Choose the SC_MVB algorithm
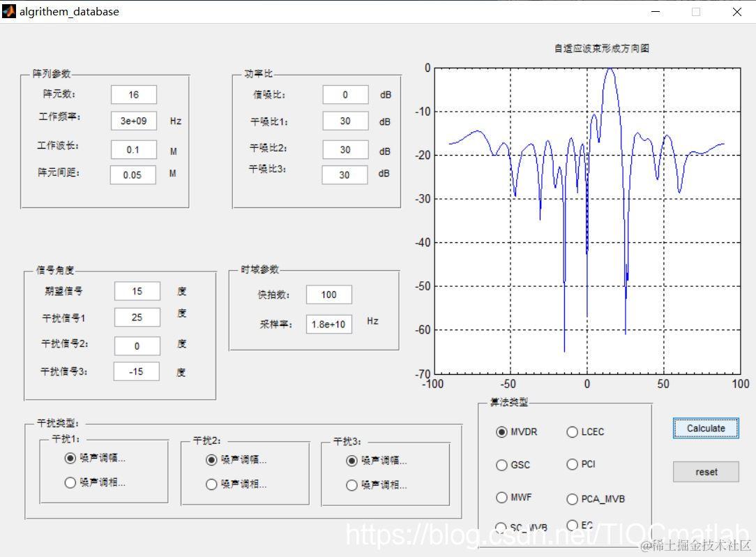756x557 pixels. click(503, 528)
